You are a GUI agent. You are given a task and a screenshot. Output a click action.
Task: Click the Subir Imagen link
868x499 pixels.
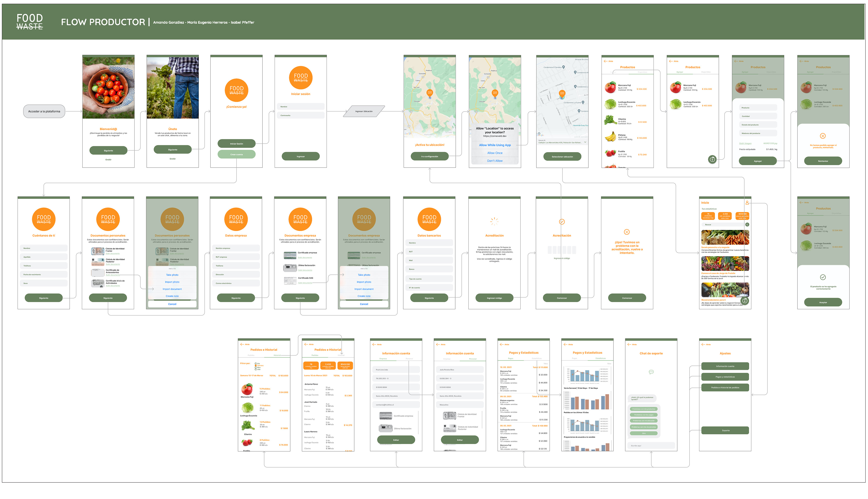coord(745,143)
